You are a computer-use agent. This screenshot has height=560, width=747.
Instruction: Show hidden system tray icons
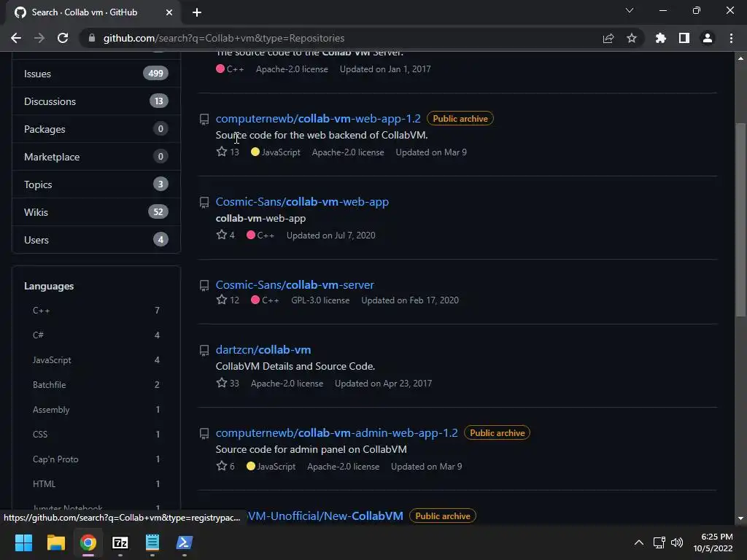(639, 542)
